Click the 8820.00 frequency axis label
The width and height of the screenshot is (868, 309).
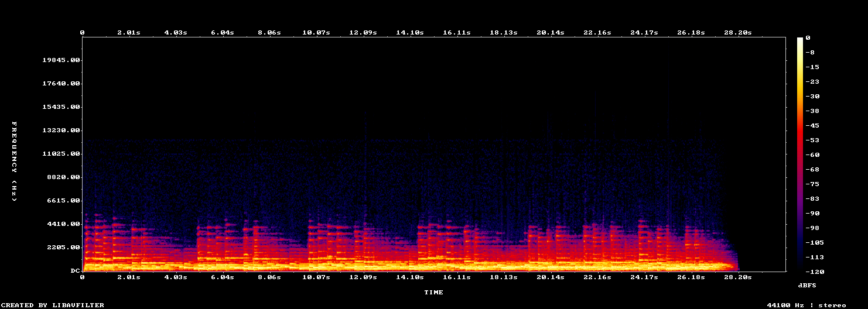[64, 177]
